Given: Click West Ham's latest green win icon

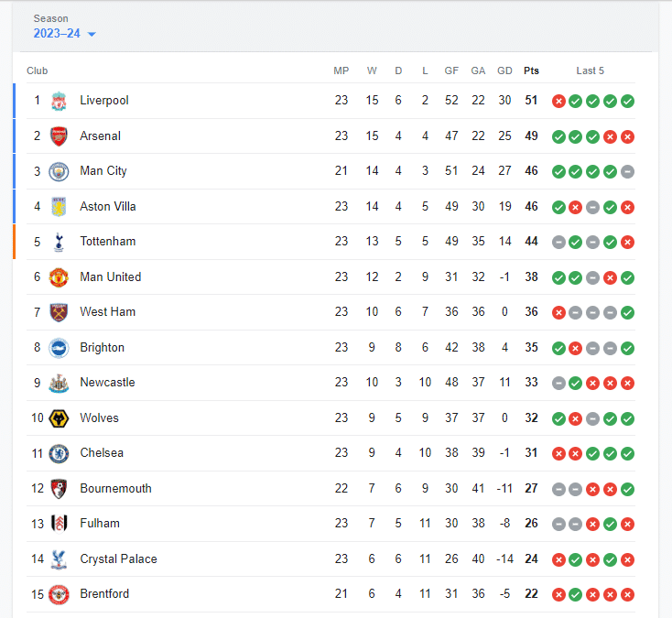Looking at the screenshot, I should tap(627, 313).
